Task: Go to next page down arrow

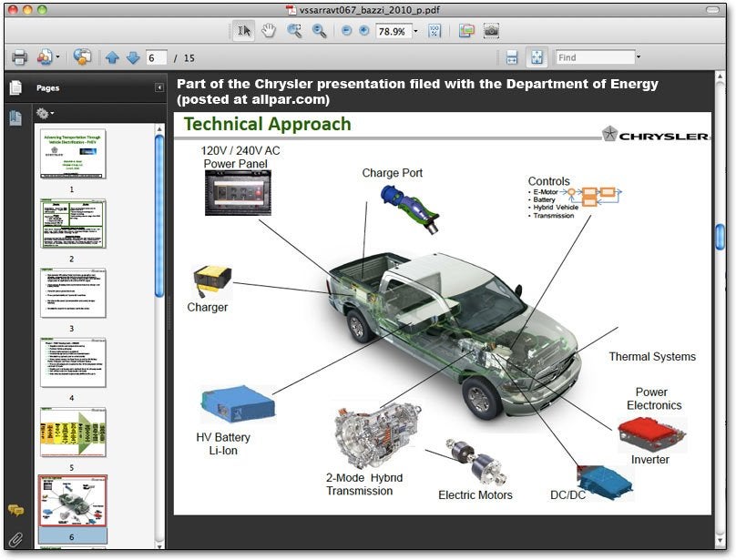Action: coord(133,57)
